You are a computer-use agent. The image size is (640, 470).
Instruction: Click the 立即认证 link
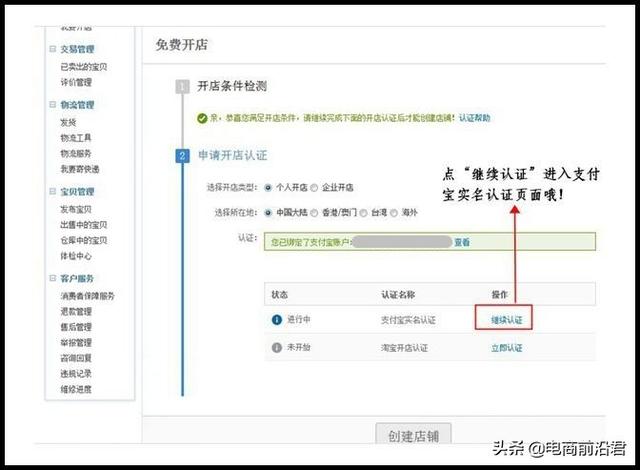click(x=505, y=347)
